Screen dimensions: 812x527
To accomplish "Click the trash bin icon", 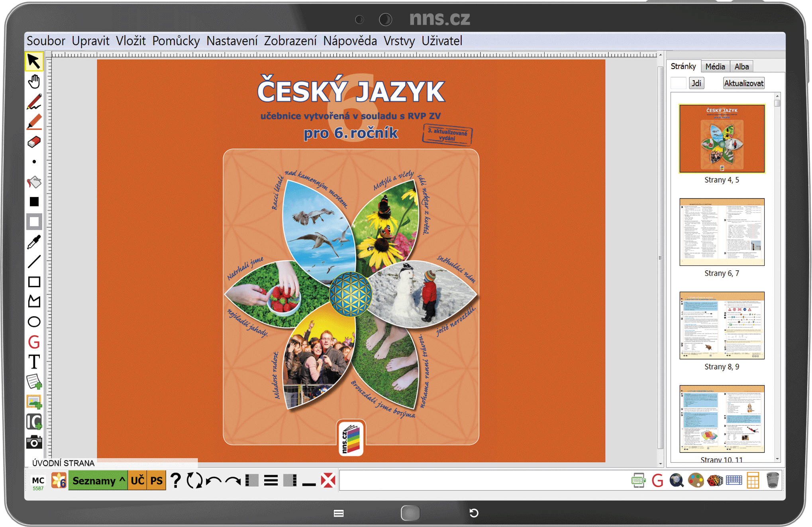I will click(772, 480).
